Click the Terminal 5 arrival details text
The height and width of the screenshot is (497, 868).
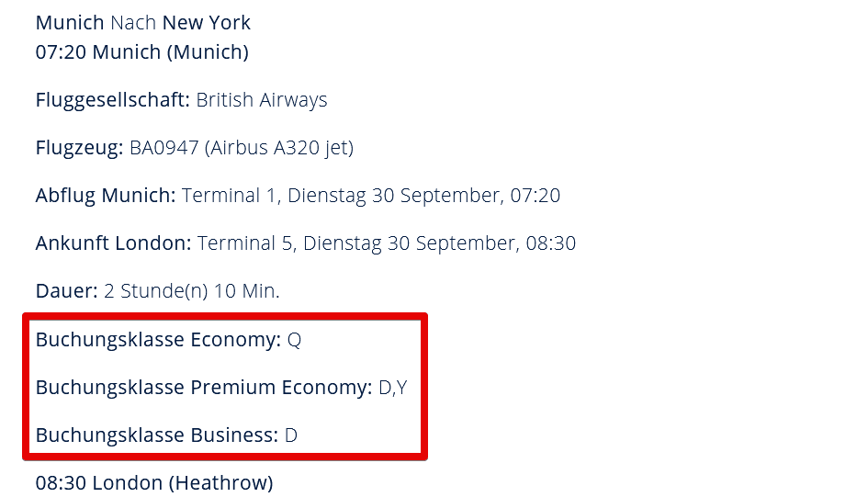pos(387,243)
